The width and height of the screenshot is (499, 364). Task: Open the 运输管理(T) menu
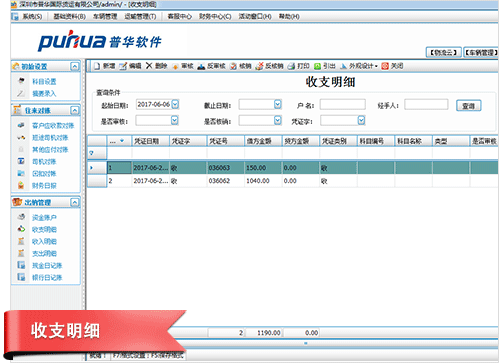(140, 16)
